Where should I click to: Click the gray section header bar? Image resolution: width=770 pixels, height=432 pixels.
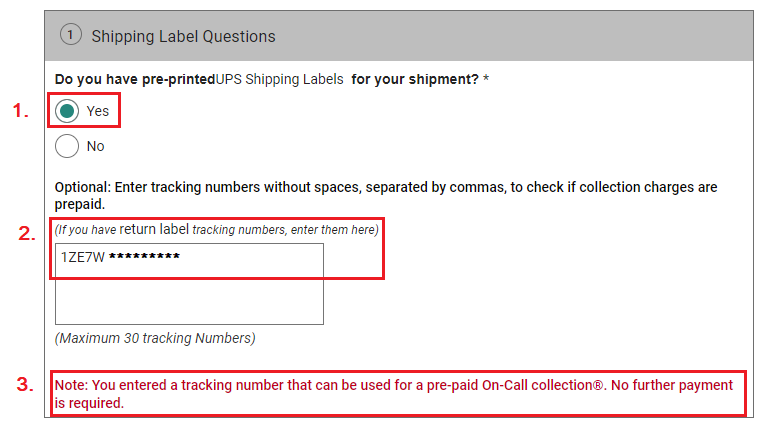pos(500,36)
